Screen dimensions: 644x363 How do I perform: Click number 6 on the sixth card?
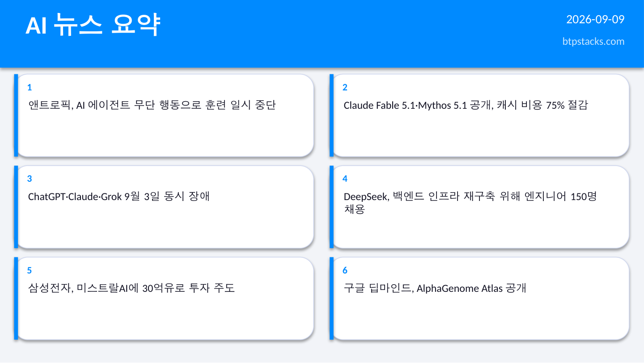[x=345, y=270]
